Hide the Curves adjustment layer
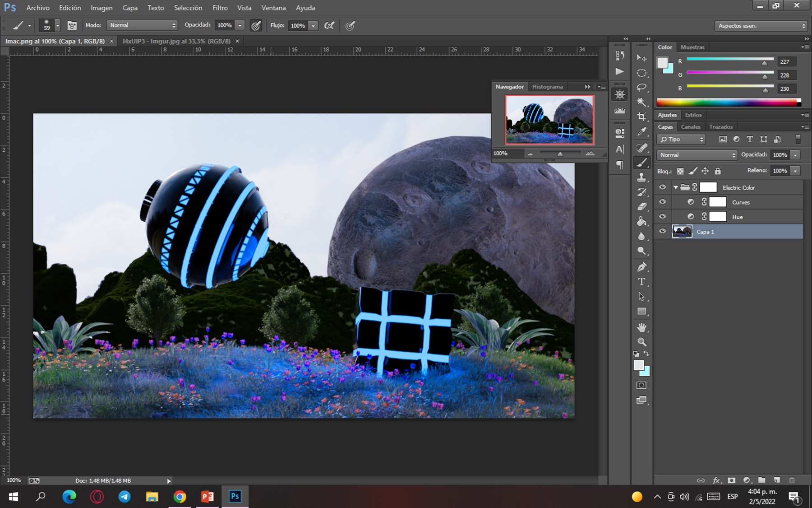This screenshot has height=508, width=812. coord(662,202)
